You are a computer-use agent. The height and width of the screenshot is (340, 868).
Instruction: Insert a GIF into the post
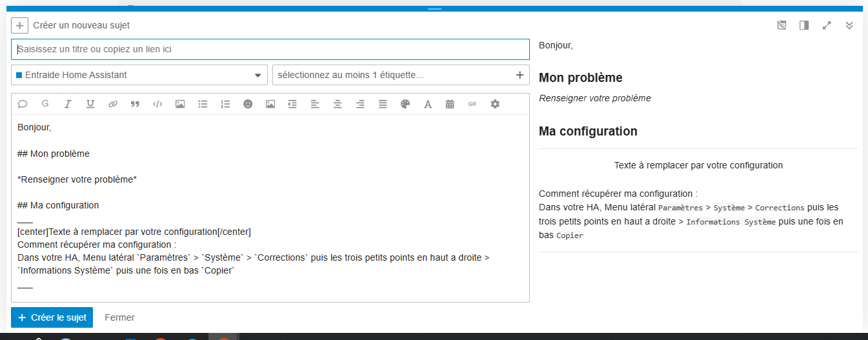click(x=472, y=104)
